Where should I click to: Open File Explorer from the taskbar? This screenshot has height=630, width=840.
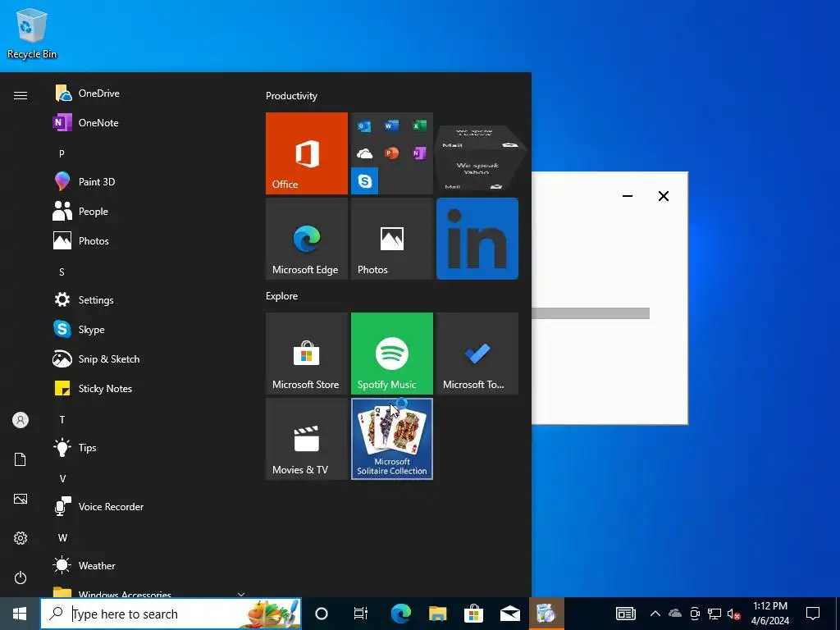pos(438,614)
